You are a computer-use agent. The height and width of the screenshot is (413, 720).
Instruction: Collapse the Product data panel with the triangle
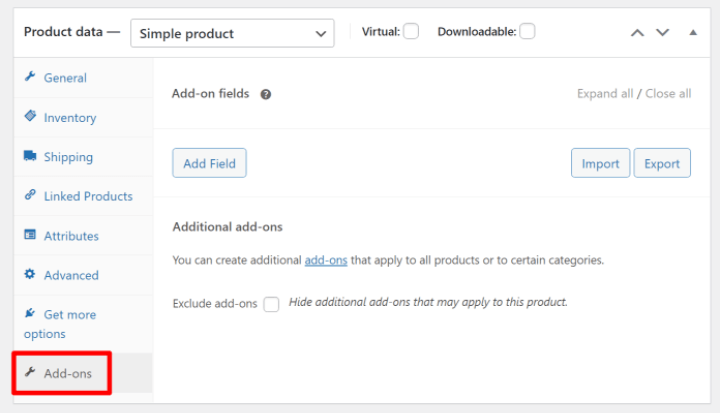click(x=693, y=33)
